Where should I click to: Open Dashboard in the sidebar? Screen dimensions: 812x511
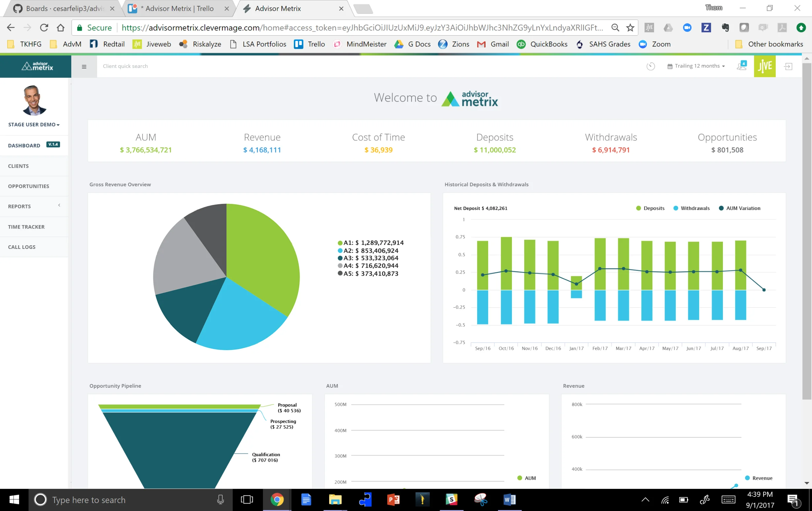pos(34,145)
